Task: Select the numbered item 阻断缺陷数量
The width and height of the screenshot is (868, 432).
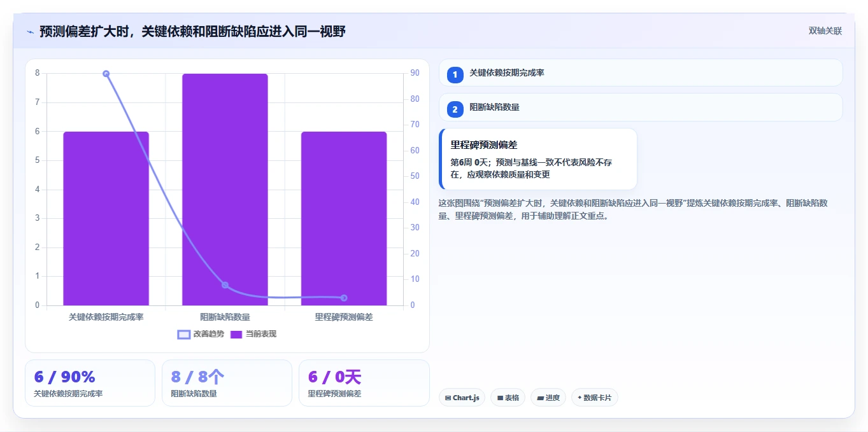Action: click(x=641, y=108)
